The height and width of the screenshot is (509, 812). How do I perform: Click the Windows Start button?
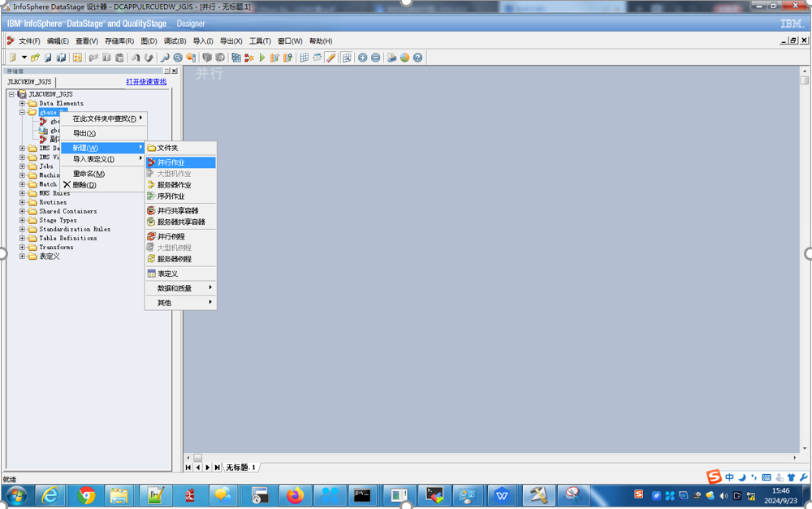pyautogui.click(x=17, y=495)
